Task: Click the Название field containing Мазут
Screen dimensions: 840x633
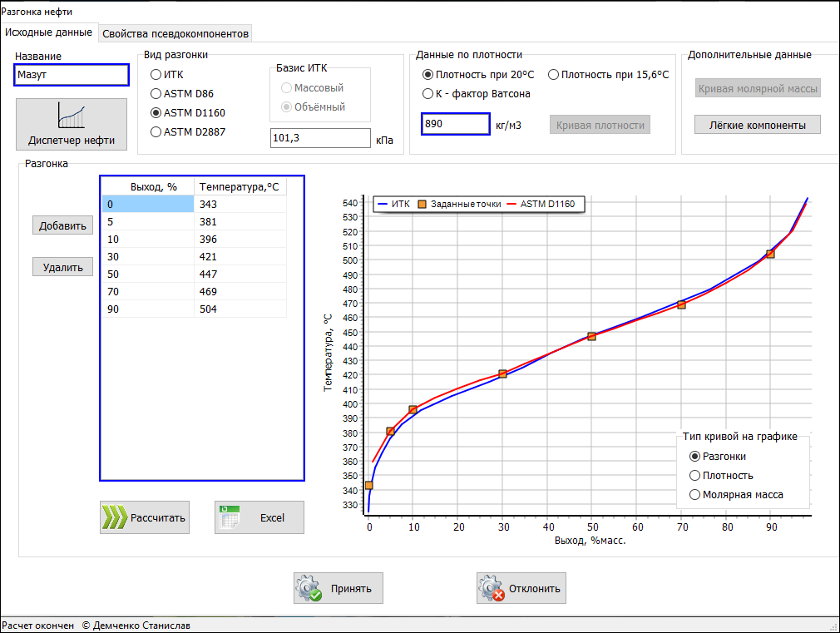Action: click(72, 75)
